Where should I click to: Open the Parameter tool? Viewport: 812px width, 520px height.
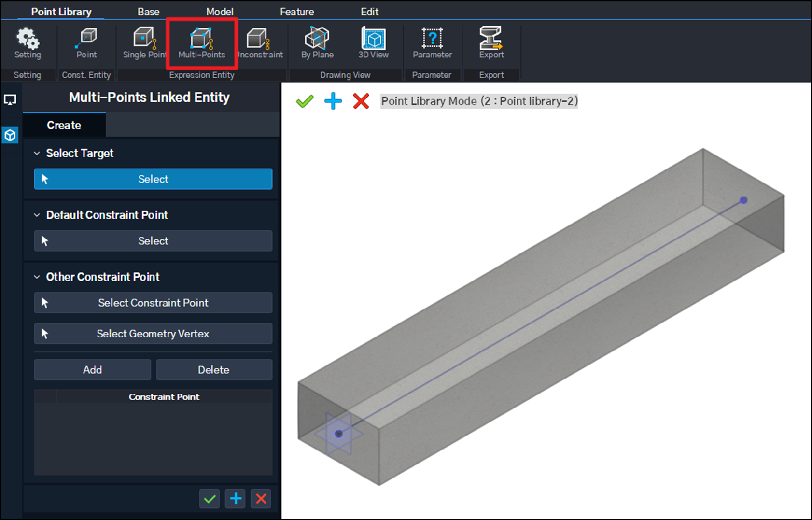pos(432,42)
